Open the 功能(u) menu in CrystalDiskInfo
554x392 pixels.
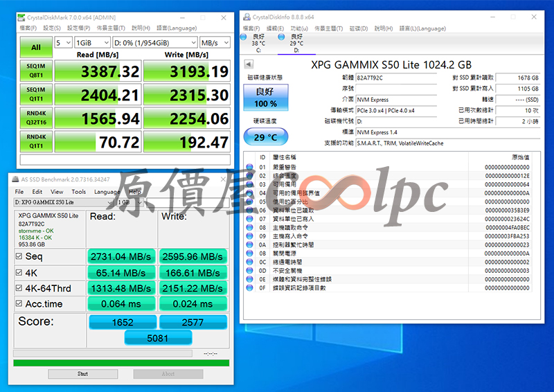(x=299, y=28)
